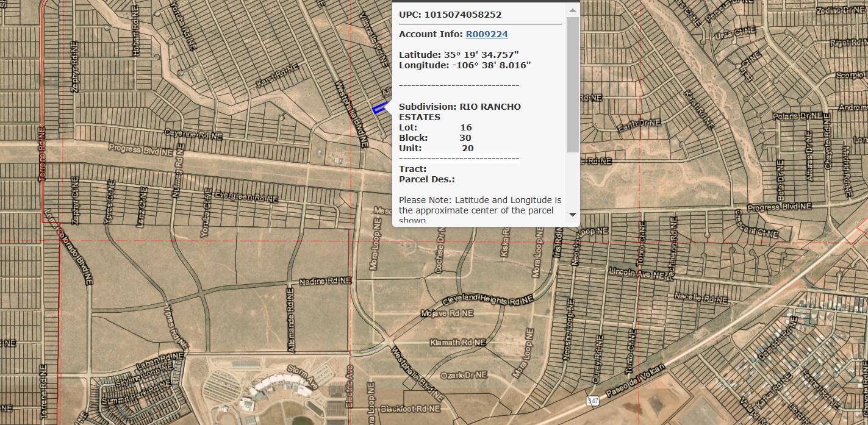Select the Klamath Rd NE label
The image size is (868, 425).
point(457,343)
